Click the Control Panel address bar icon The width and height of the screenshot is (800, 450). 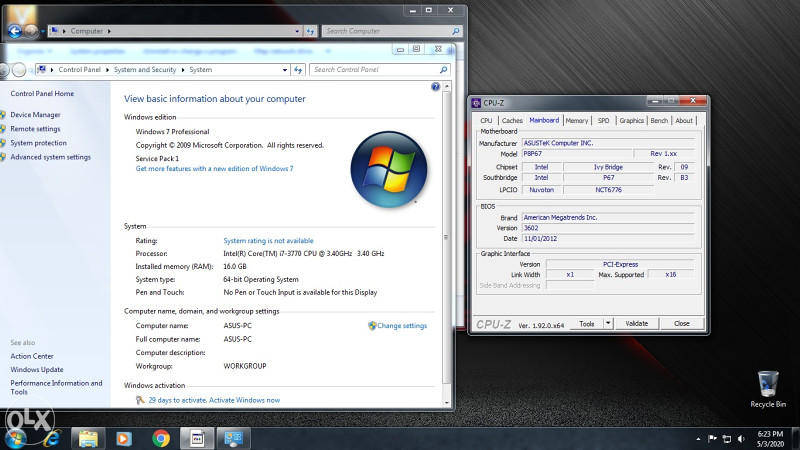click(42, 70)
